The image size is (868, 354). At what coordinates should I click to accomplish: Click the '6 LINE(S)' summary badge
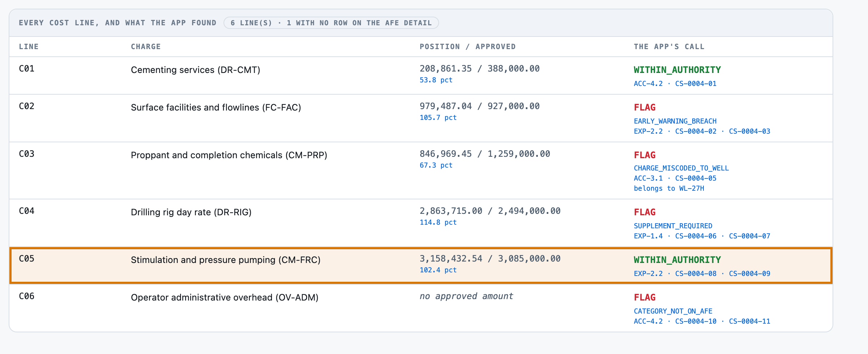[x=331, y=23]
